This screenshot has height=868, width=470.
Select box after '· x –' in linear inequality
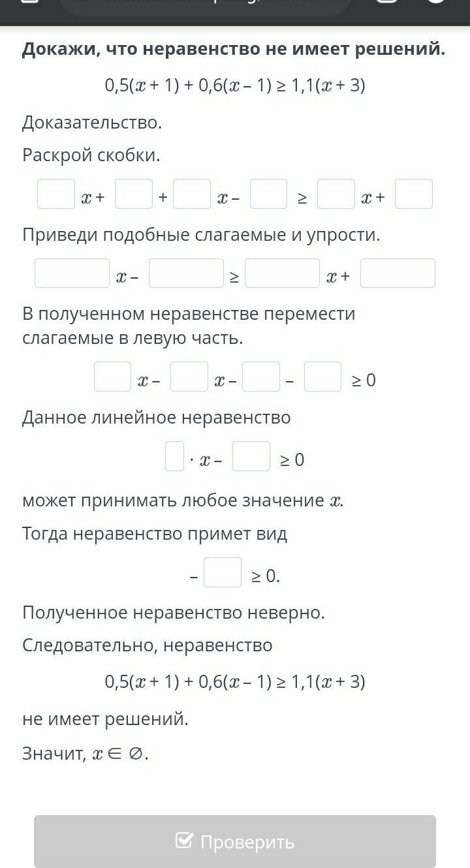click(251, 456)
